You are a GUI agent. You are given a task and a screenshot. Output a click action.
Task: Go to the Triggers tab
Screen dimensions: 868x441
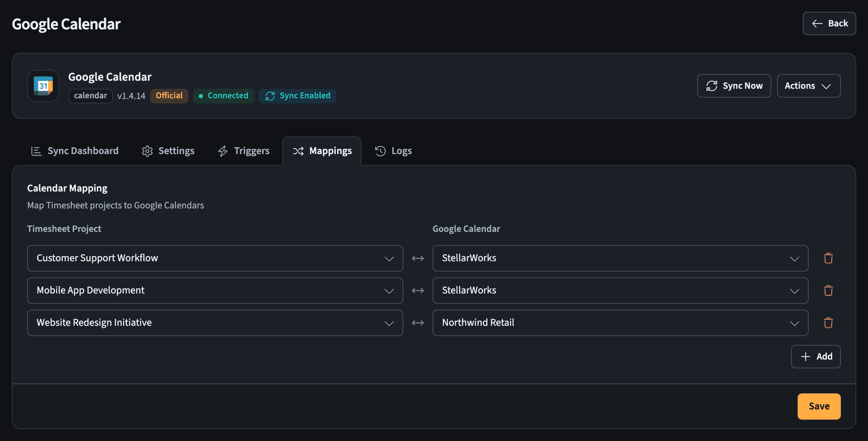[x=244, y=151]
